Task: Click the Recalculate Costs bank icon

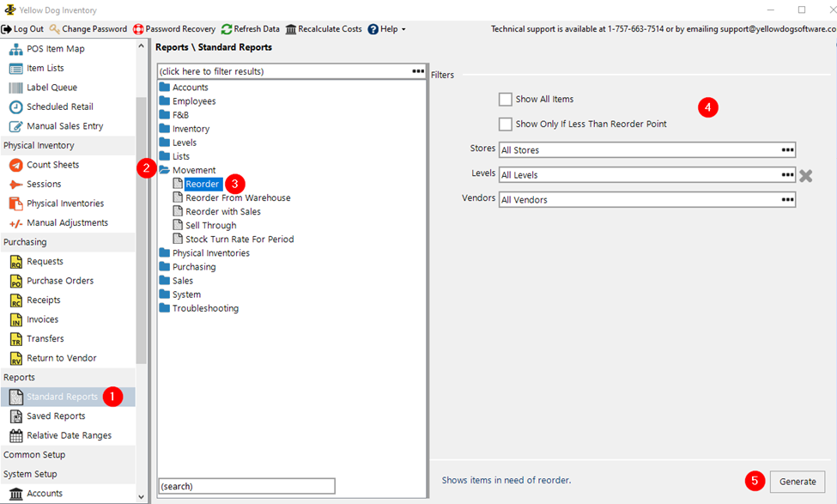Action: (291, 29)
